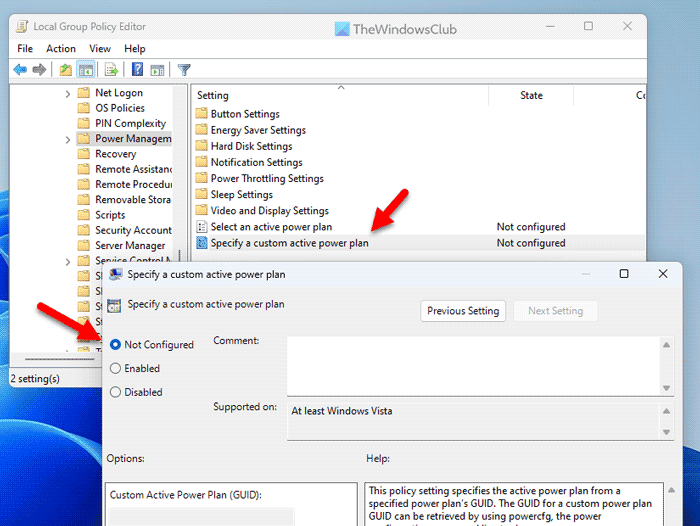This screenshot has width=700, height=526.
Task: Expand the Service Control Manager tree node
Action: coord(67,261)
